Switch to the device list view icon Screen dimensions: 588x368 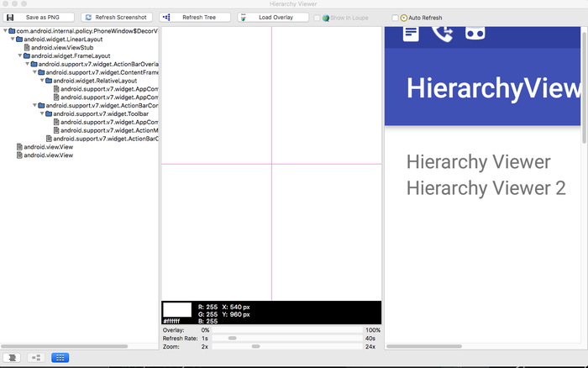coord(12,358)
